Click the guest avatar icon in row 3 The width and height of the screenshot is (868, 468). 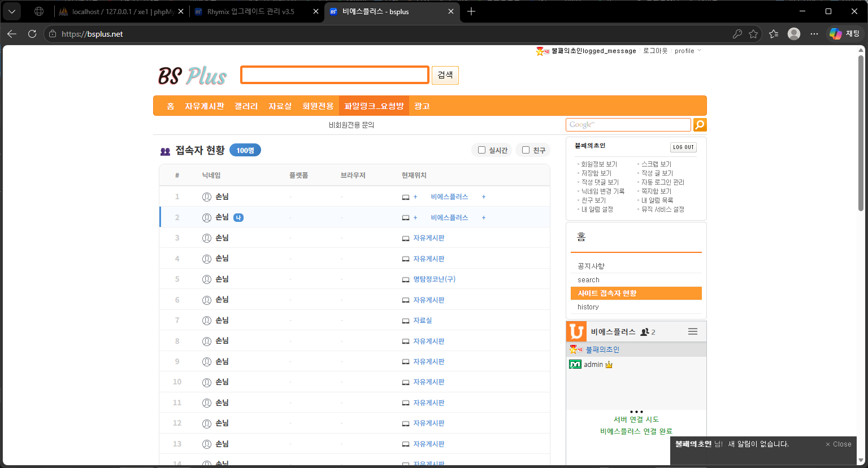coord(207,238)
